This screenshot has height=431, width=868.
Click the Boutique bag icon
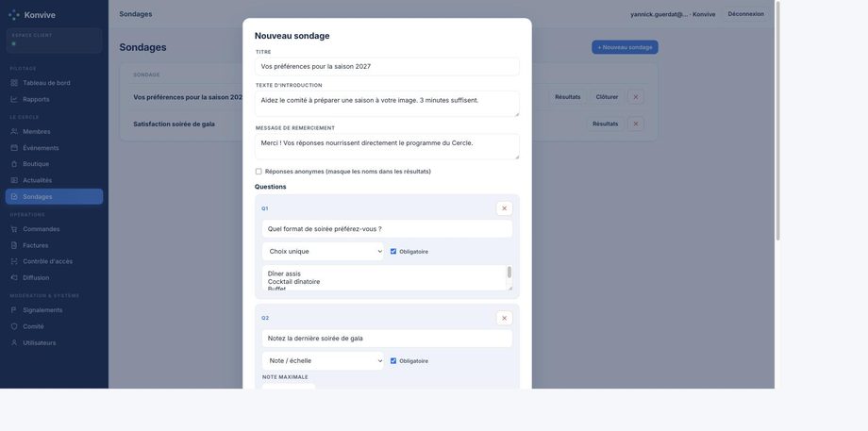[x=14, y=164]
